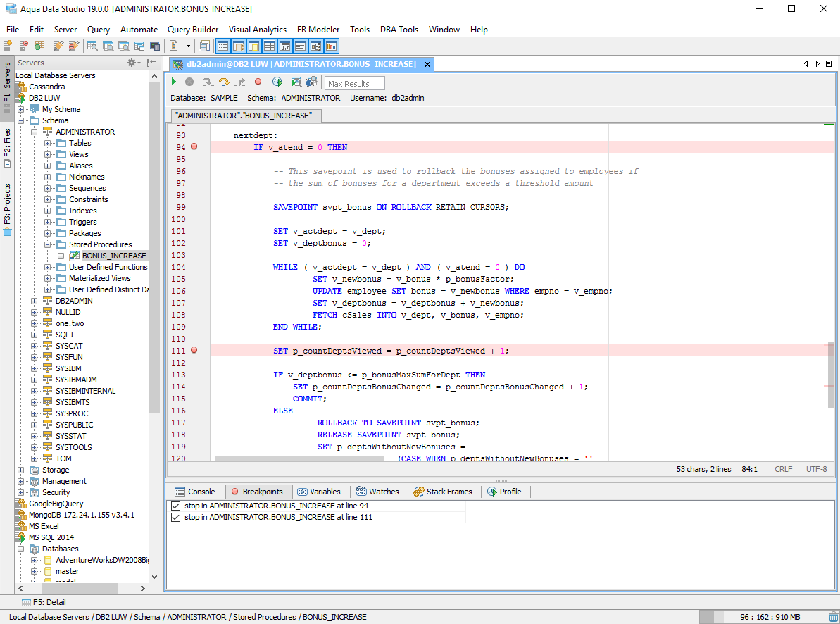
Task: Open the DBA Tools menu
Action: 399,30
